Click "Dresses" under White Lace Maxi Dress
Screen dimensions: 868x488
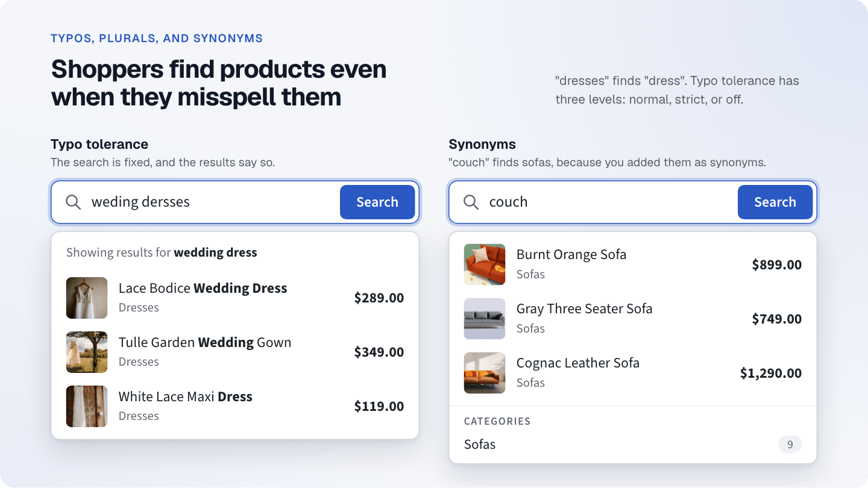139,416
